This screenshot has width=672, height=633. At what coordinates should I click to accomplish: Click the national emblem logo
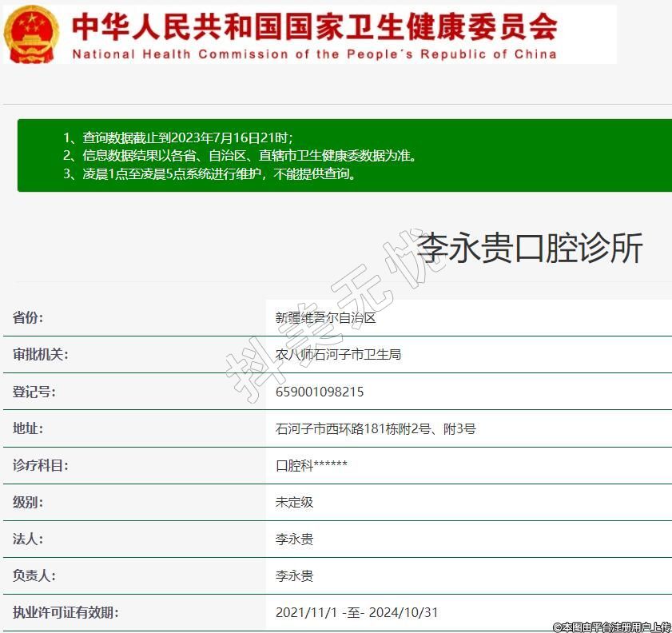tap(31, 34)
